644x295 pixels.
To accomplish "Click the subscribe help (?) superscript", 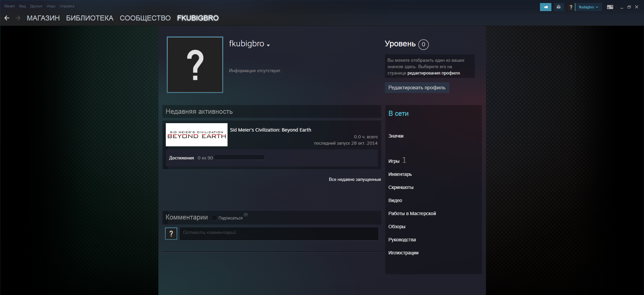I will pos(246,215).
